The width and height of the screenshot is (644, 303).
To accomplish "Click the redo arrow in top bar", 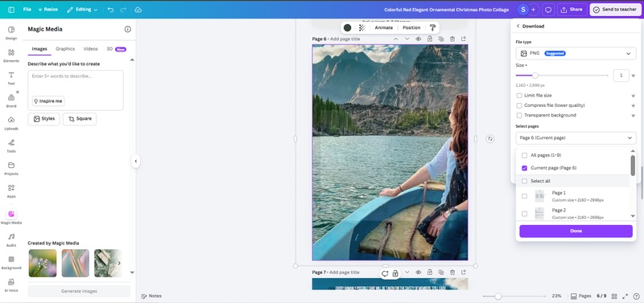I will coord(123,10).
